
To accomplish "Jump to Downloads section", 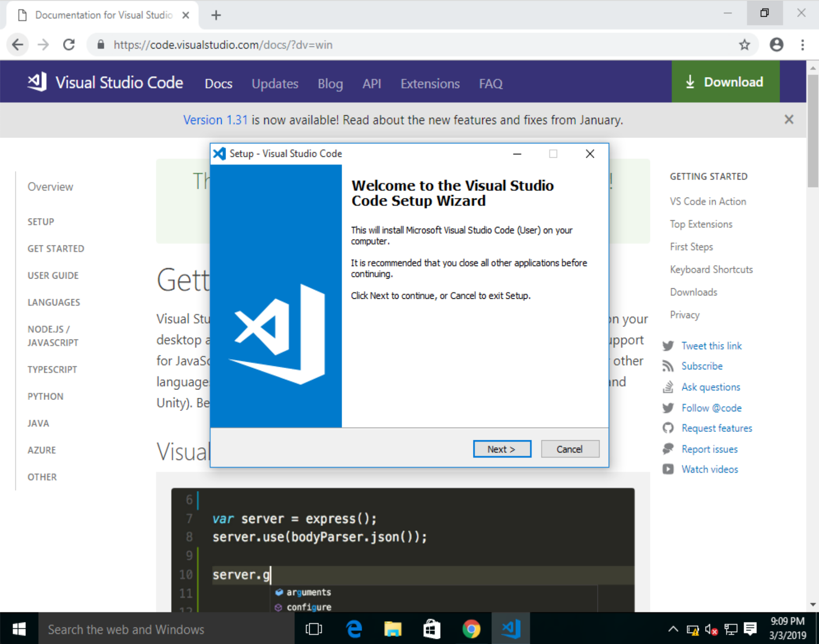I will (693, 292).
